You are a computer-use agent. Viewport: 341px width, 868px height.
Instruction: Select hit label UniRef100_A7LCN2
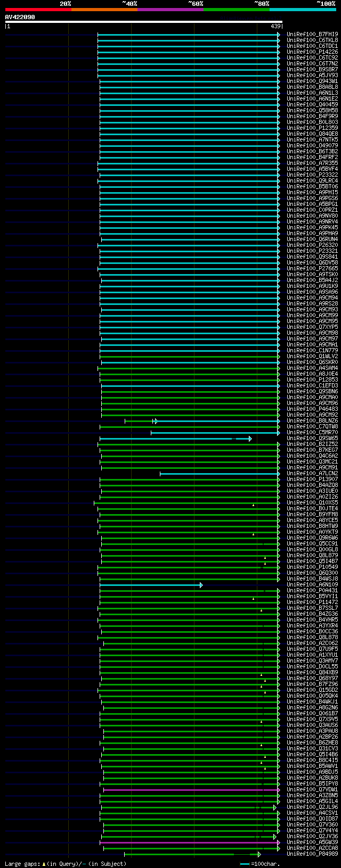point(312,474)
